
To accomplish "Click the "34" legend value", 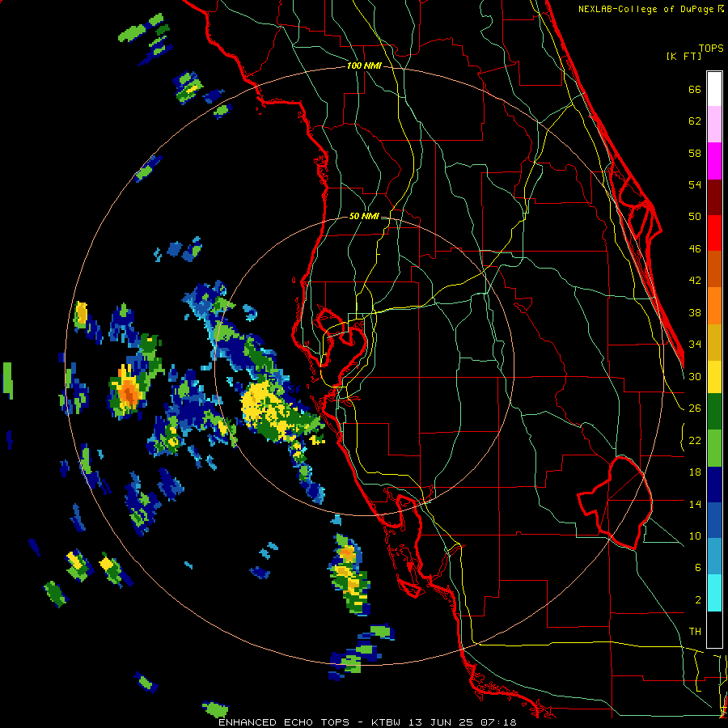I will pyautogui.click(x=695, y=345).
